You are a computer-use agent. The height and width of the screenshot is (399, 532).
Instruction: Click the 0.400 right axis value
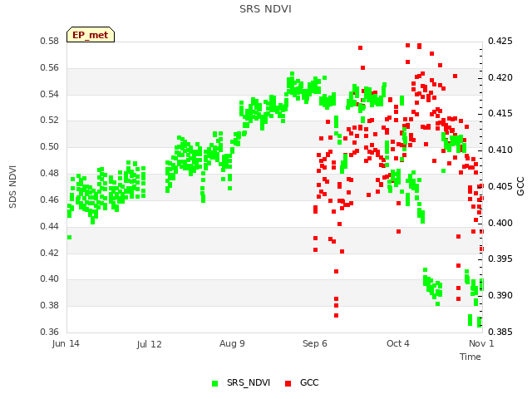click(500, 223)
